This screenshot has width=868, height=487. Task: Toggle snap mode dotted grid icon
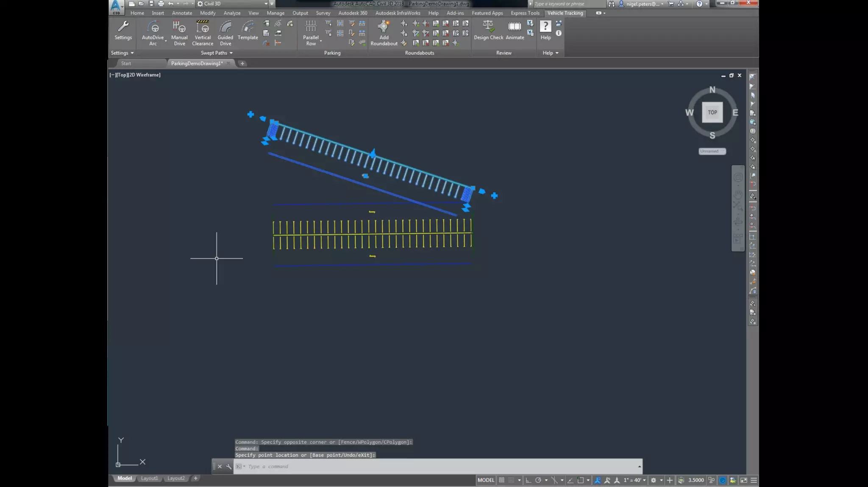(511, 480)
